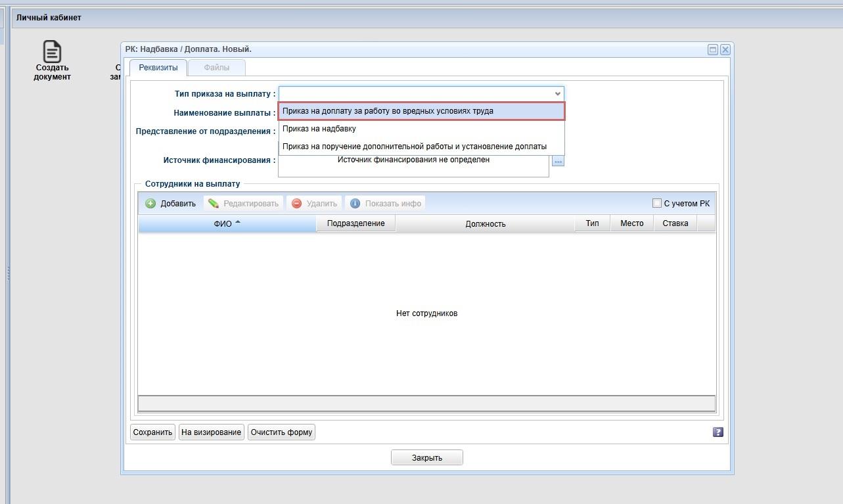Choose Приказ на поручение дополнительной работы option

[421, 147]
